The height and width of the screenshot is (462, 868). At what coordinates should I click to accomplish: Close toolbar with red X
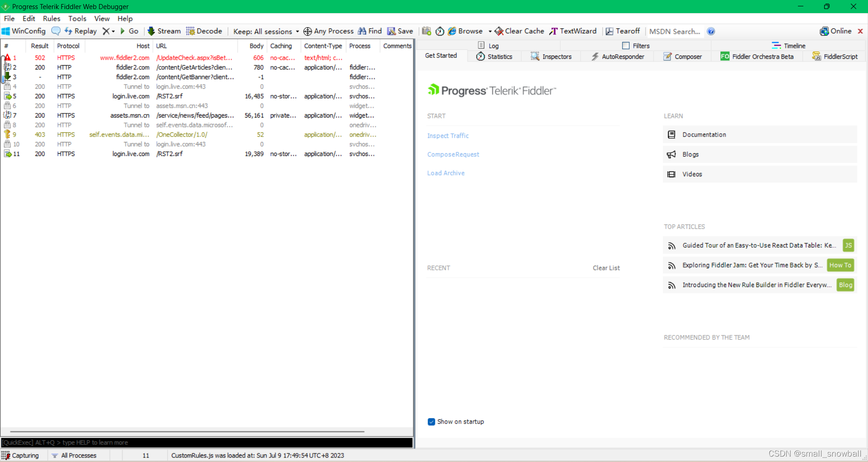coord(860,31)
